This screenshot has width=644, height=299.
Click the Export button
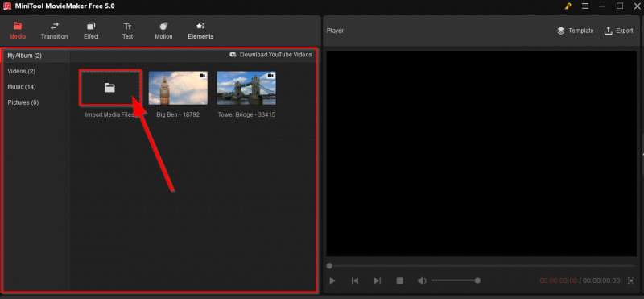coord(618,31)
